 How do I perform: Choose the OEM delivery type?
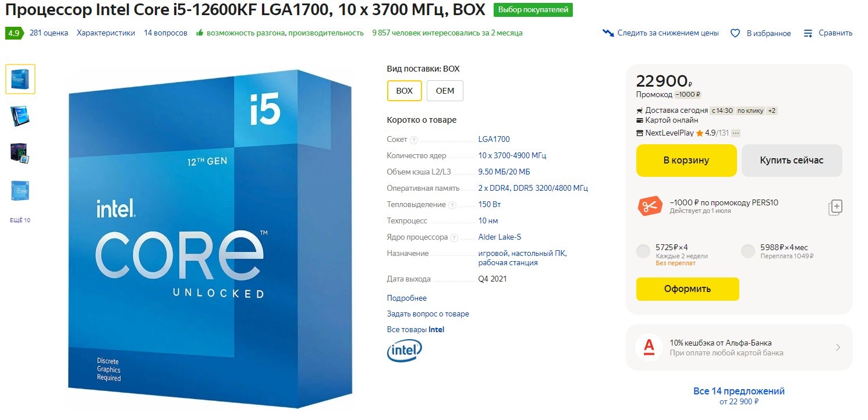[445, 91]
